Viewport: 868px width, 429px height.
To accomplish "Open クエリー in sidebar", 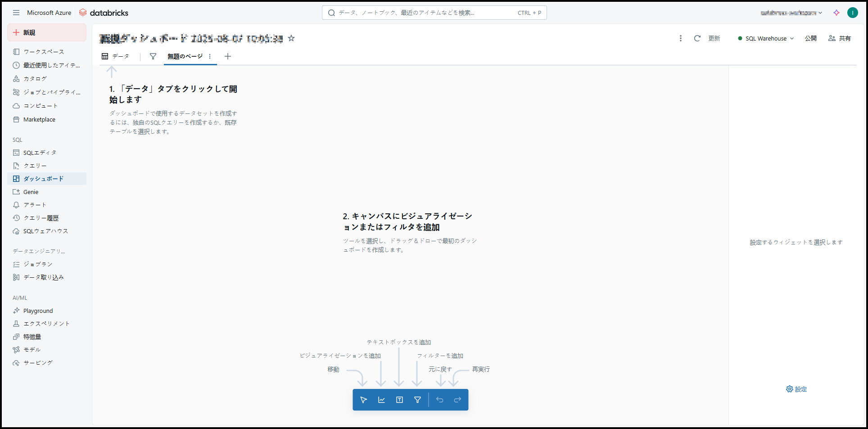I will point(47,166).
